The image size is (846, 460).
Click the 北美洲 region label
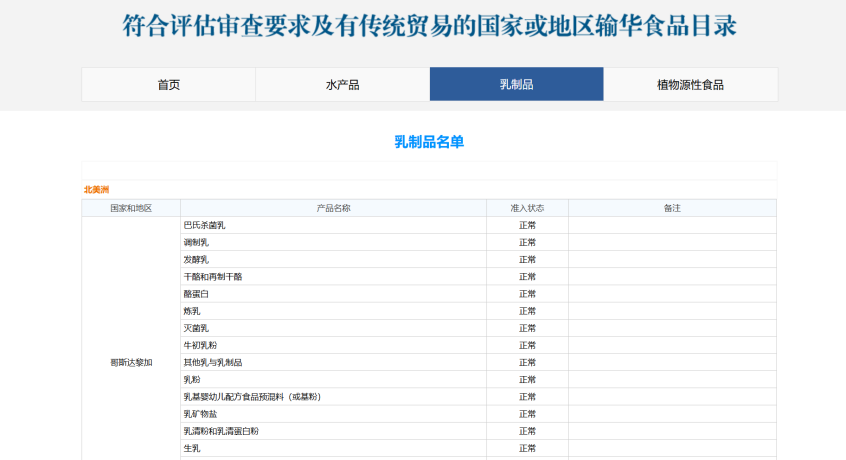click(x=97, y=189)
